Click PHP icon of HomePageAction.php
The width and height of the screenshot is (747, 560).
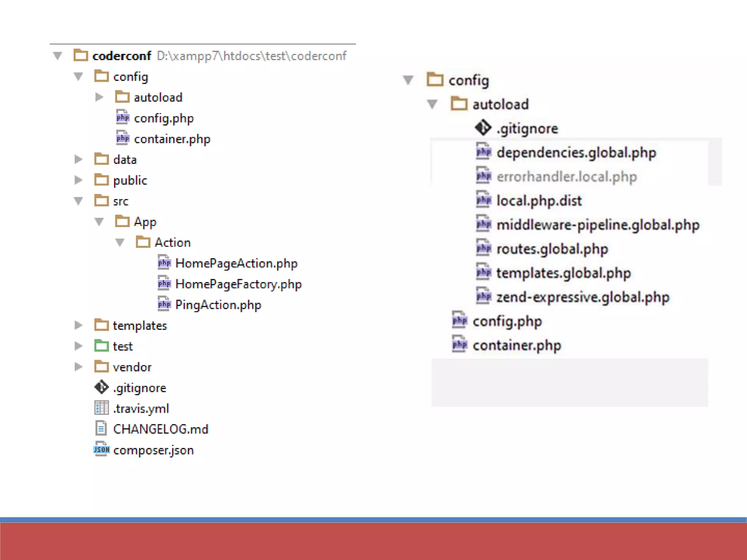[x=164, y=262]
